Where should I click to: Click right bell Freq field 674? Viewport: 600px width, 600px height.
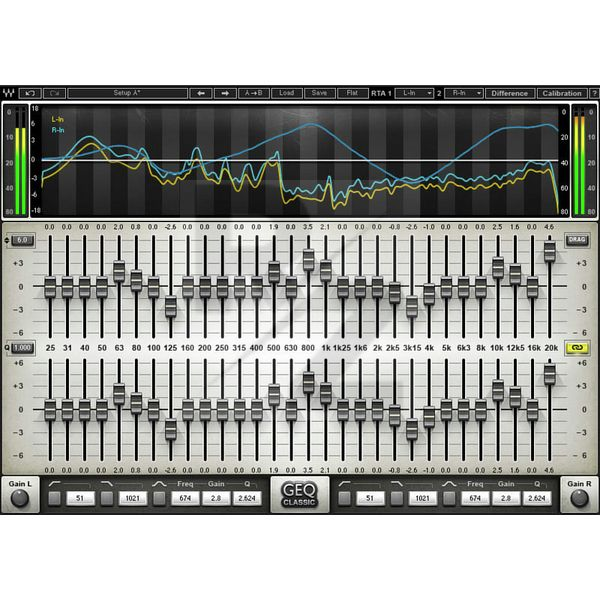tap(475, 498)
